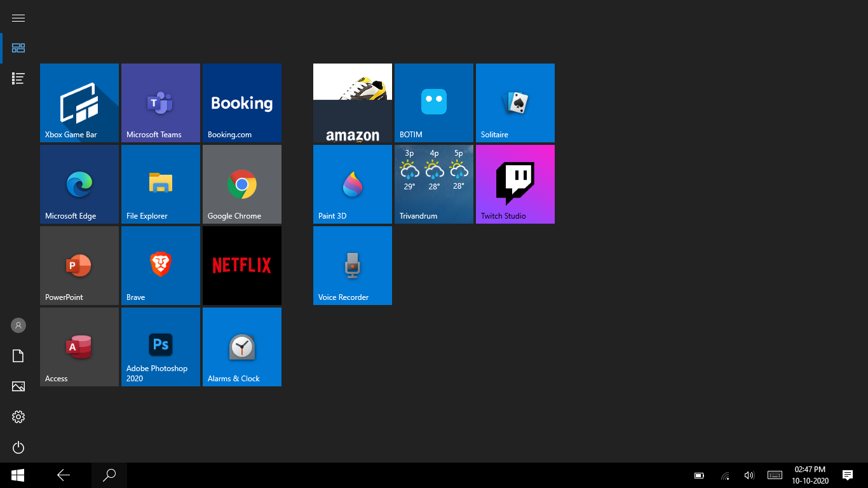Open the Action Center notifications
868x488 pixels.
point(847,475)
